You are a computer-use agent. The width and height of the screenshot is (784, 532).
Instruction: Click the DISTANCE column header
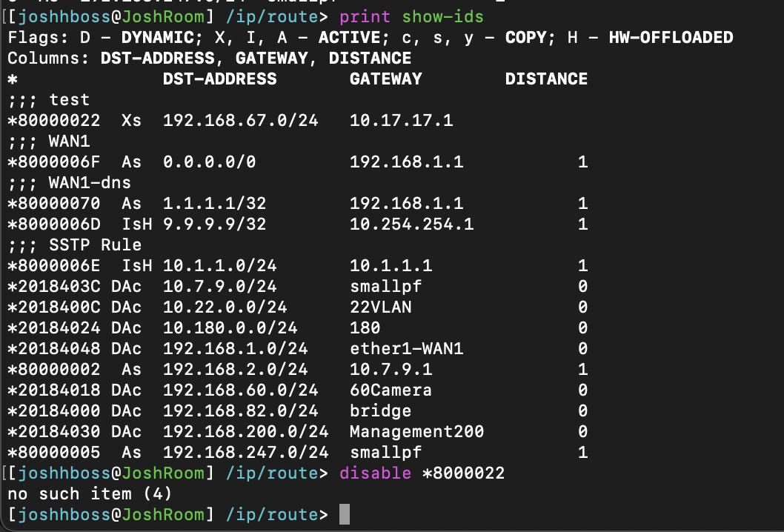pyautogui.click(x=547, y=79)
